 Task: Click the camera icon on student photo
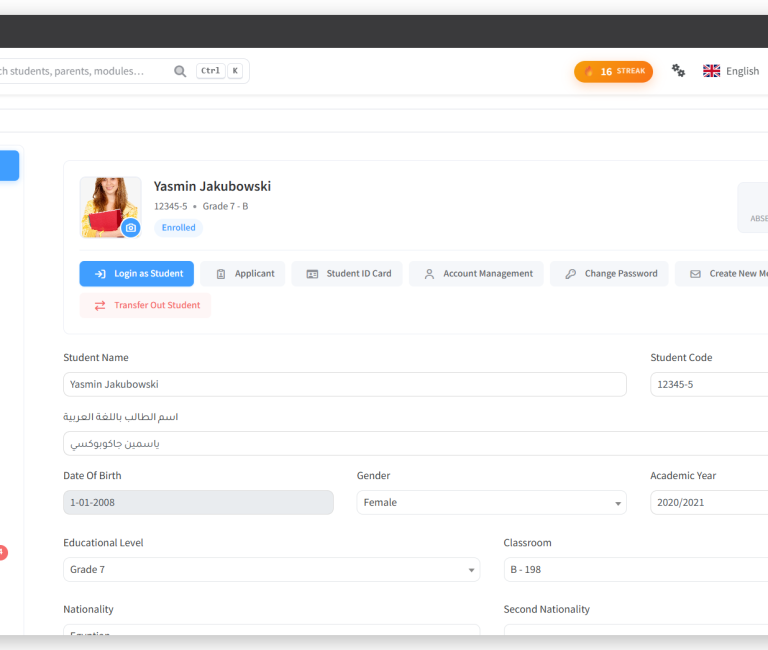(x=131, y=228)
